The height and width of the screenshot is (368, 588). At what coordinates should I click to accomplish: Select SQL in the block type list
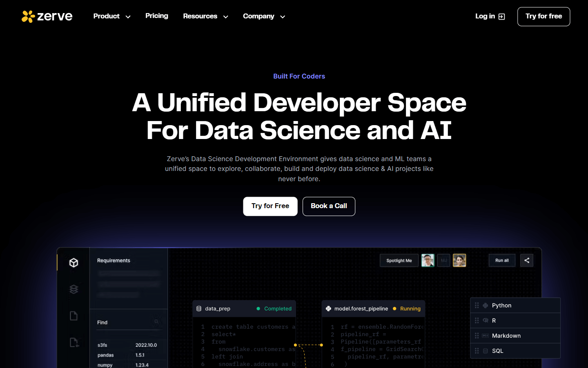click(x=515, y=351)
